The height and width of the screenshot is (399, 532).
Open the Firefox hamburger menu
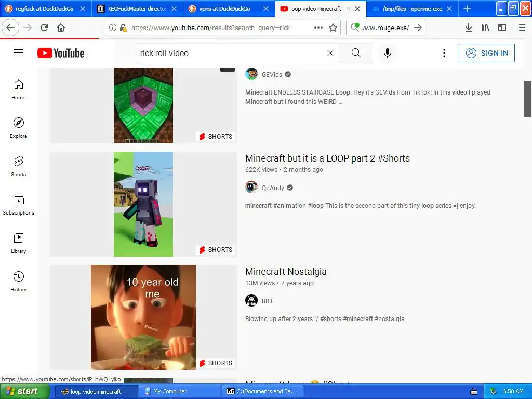click(522, 28)
